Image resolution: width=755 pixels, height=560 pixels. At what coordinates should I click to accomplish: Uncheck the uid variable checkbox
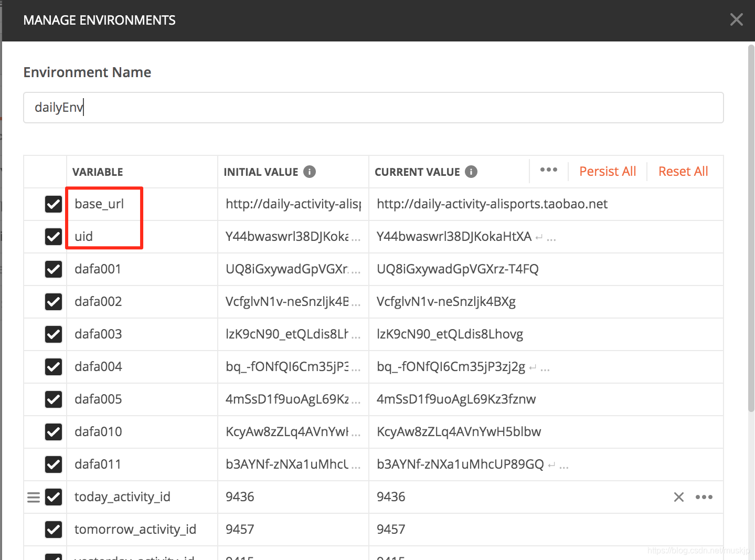pyautogui.click(x=54, y=237)
